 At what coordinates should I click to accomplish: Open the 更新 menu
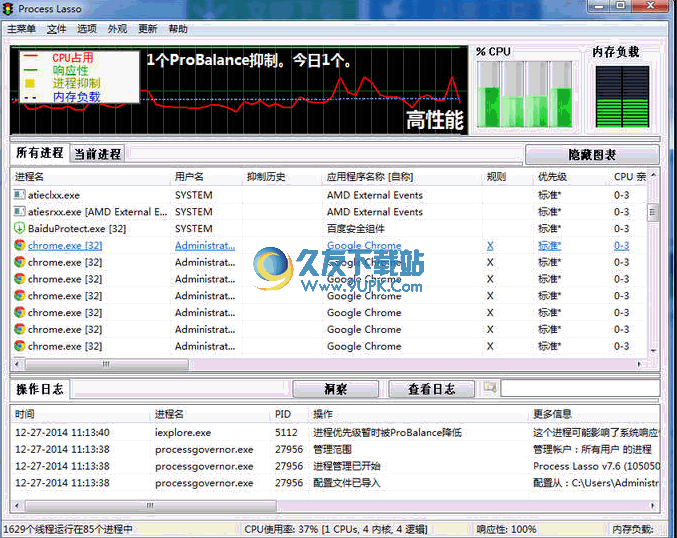click(x=148, y=29)
